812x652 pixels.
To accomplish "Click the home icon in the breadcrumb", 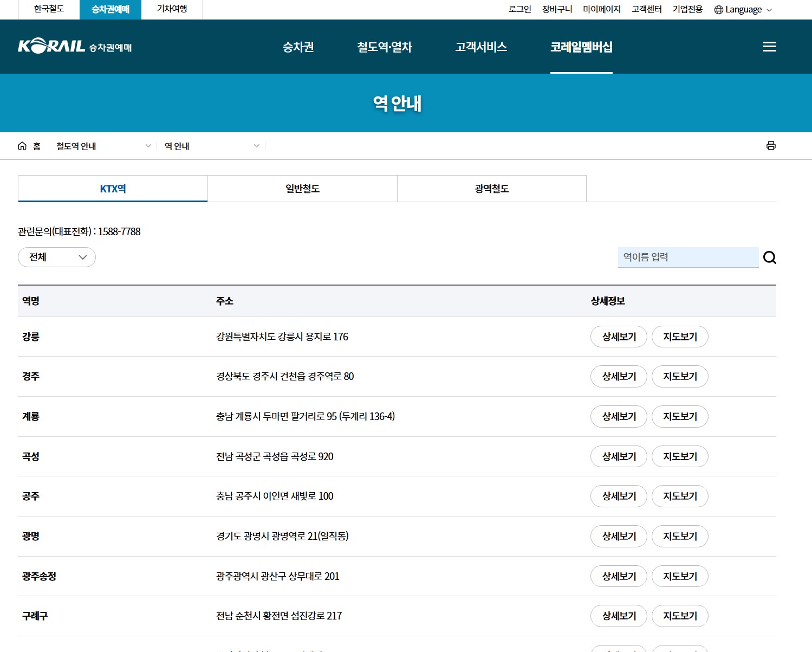I will click(22, 145).
